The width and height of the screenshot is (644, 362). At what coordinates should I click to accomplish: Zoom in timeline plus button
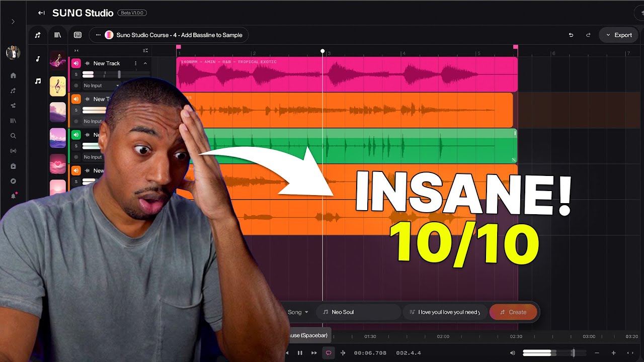coord(613,353)
